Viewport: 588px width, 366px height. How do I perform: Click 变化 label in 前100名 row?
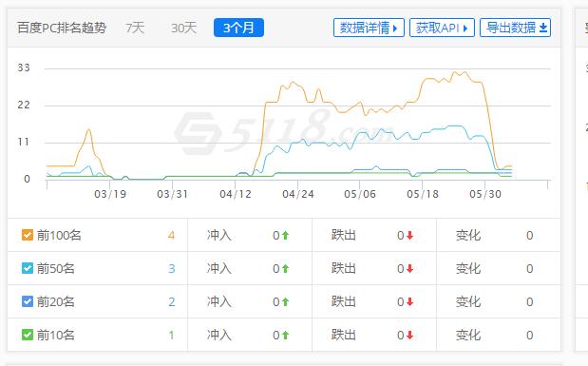pyautogui.click(x=468, y=236)
